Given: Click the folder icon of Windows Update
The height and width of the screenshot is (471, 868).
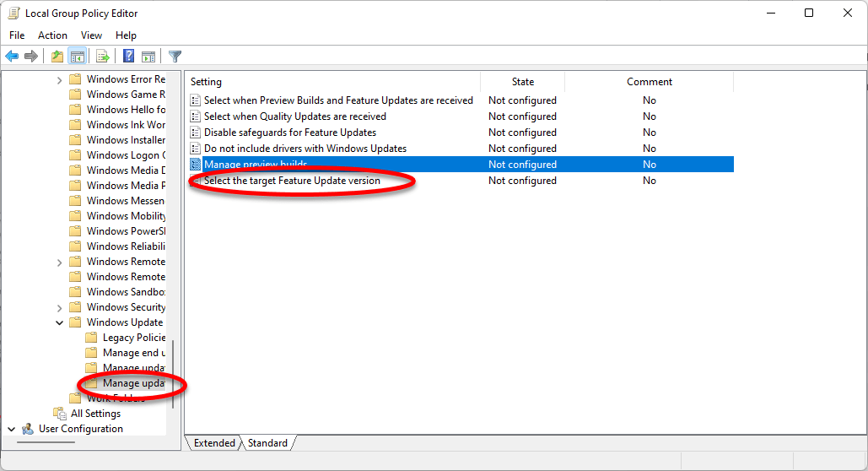Looking at the screenshot, I should click(x=75, y=322).
